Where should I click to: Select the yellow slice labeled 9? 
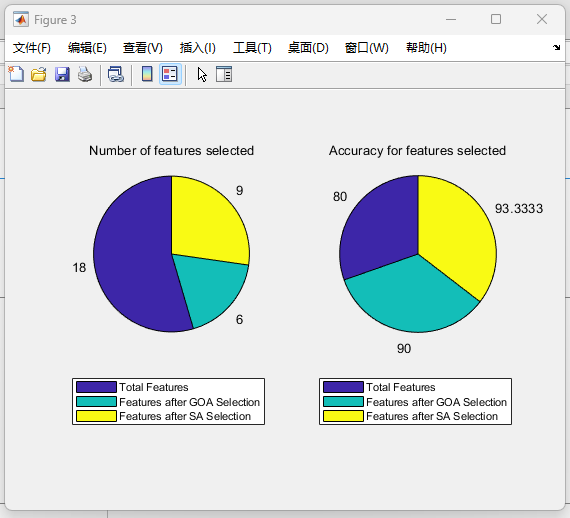(x=208, y=219)
